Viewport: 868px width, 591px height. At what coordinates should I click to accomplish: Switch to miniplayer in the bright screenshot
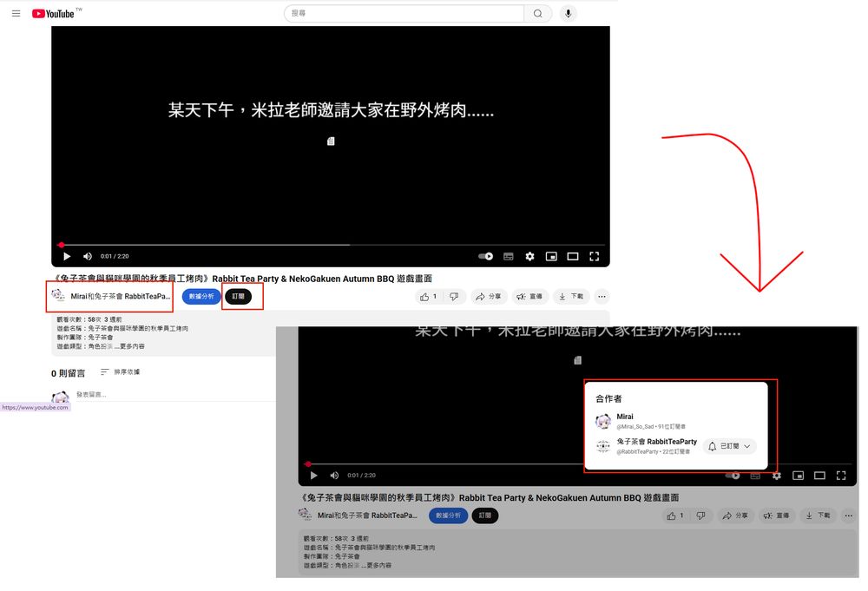point(551,256)
